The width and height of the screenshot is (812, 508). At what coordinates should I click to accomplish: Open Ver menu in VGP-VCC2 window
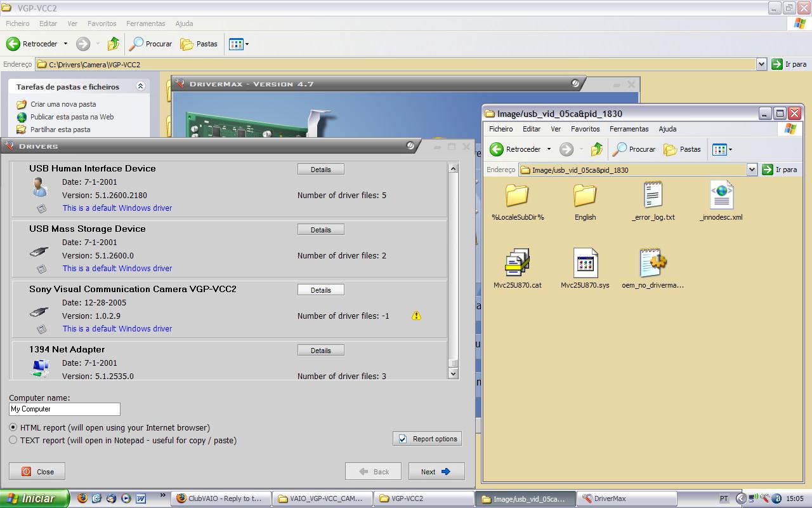point(72,23)
